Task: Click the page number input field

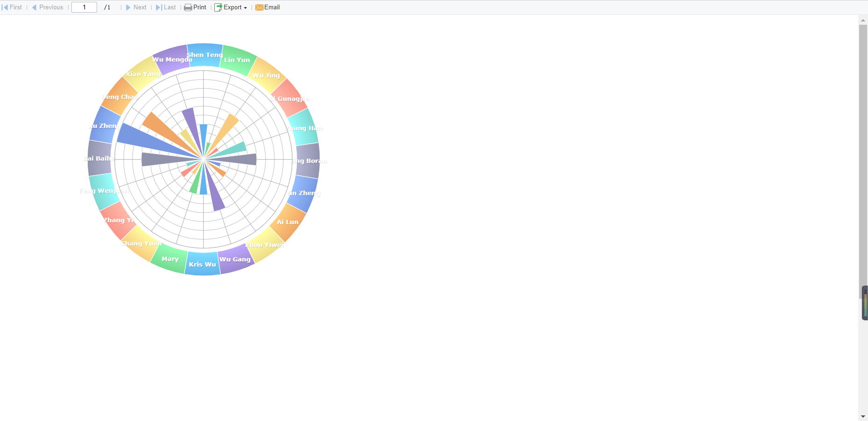Action: [x=84, y=7]
